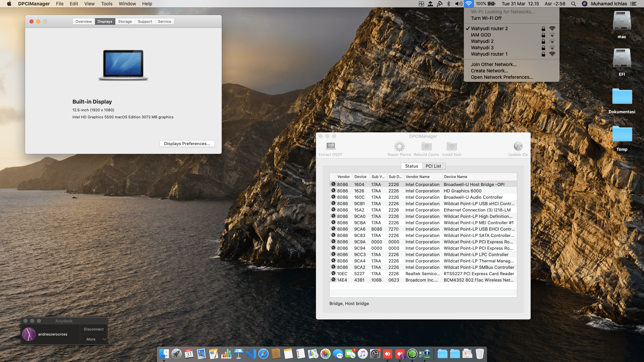Viewport: 644px width, 362px height.
Task: Select the IAM GOD Wi-Fi network
Action: click(x=481, y=35)
